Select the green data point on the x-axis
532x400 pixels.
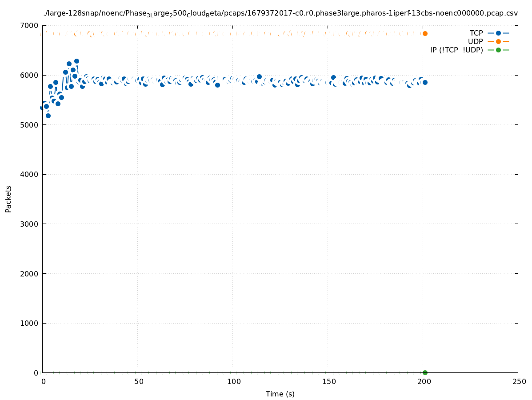(425, 372)
